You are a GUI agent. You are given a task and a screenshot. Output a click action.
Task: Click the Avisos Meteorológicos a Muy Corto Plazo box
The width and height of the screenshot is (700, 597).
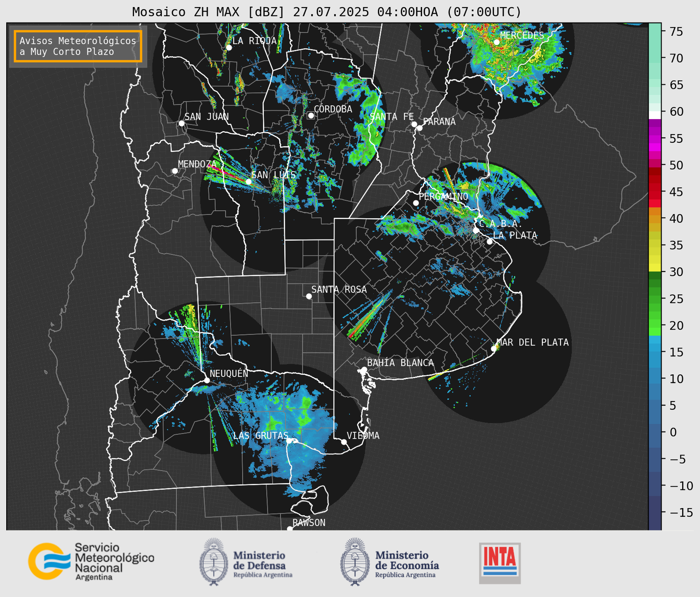point(78,46)
